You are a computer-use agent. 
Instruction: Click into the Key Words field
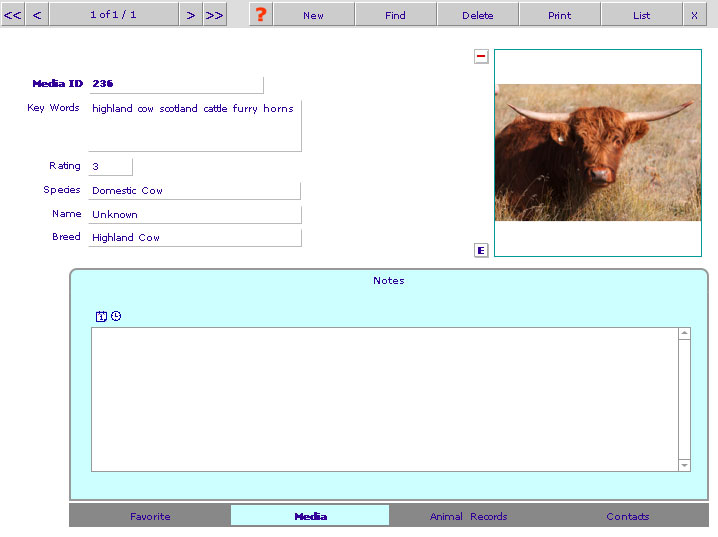(x=195, y=125)
